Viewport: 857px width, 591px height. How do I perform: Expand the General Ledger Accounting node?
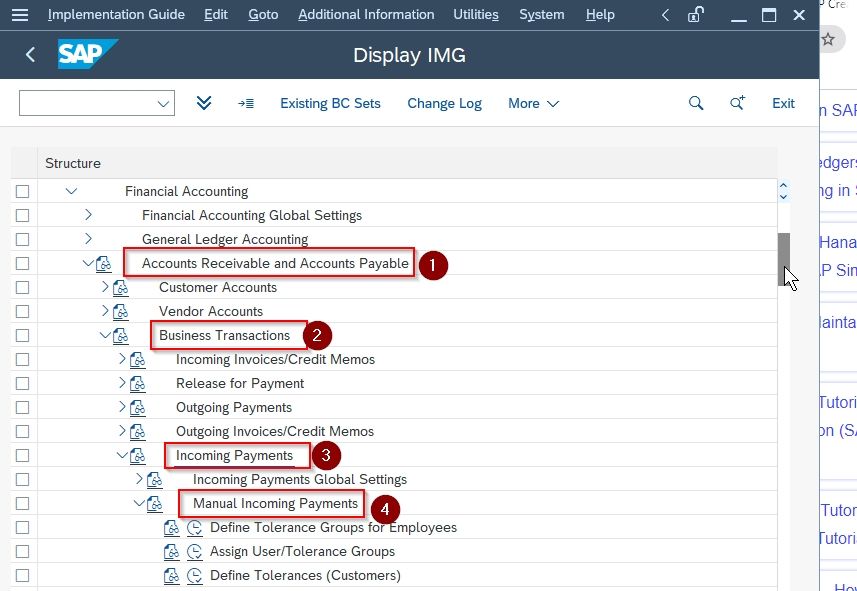click(89, 239)
